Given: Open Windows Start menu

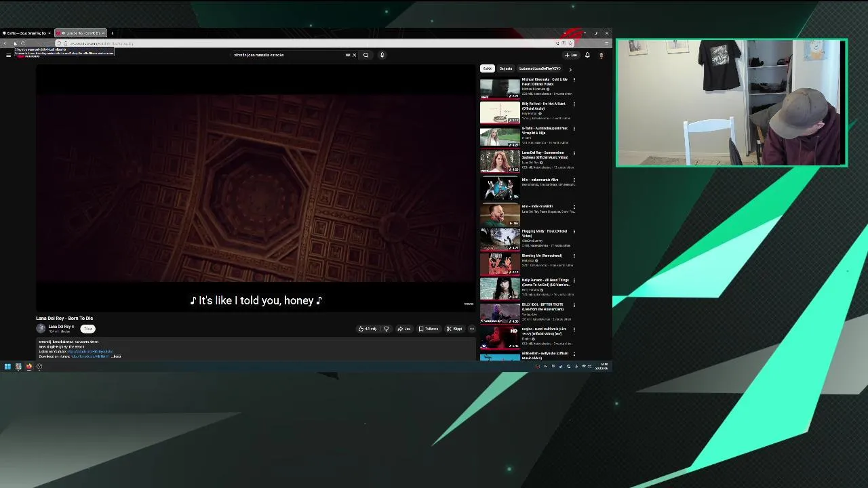Looking at the screenshot, I should 7,367.
